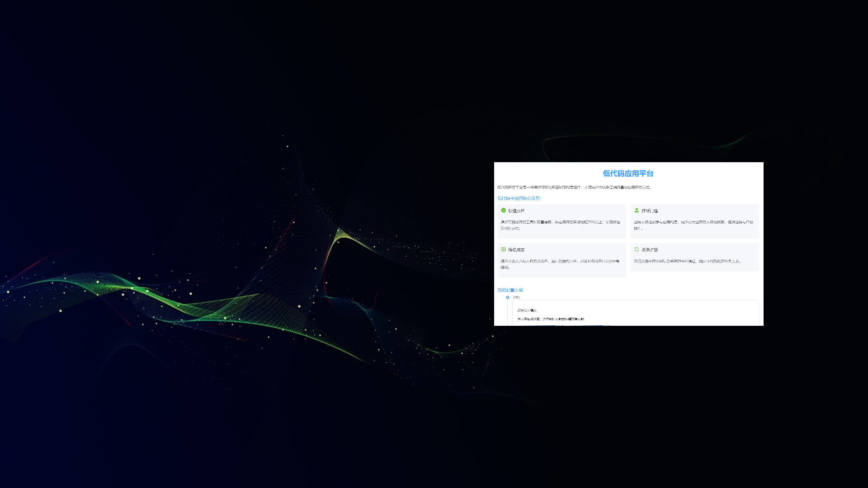Click the blue step marker icon before 步骤1
Image resolution: width=868 pixels, height=488 pixels.
[x=507, y=297]
